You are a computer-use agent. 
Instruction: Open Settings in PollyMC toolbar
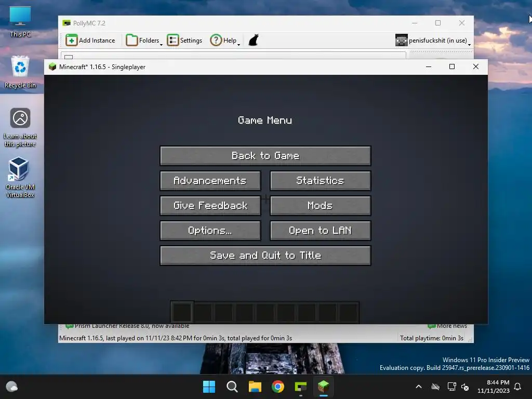click(184, 41)
